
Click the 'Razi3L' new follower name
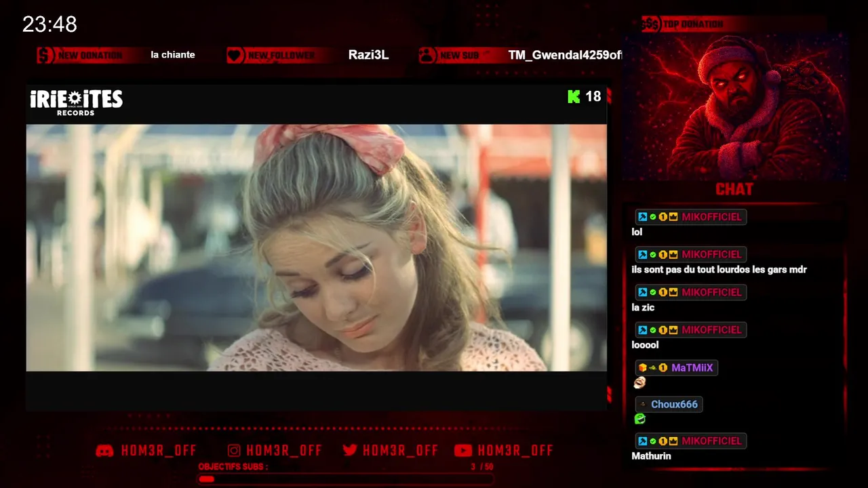pos(368,55)
